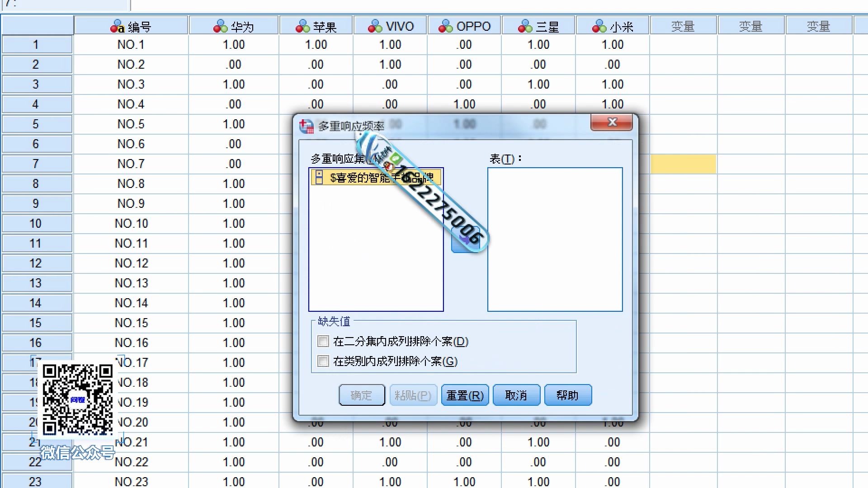
Task: Click the OPPO column header
Action: 464,26
